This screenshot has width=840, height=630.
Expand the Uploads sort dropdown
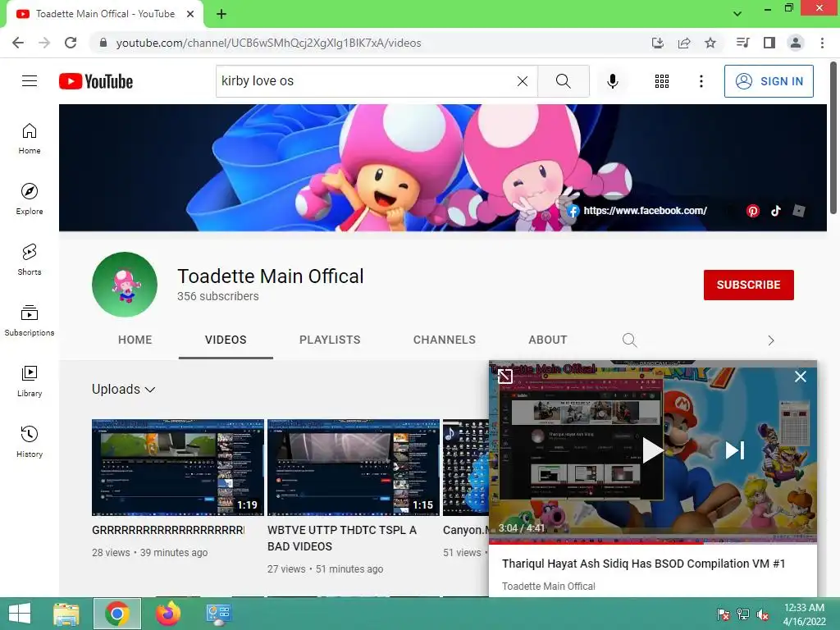(x=124, y=390)
